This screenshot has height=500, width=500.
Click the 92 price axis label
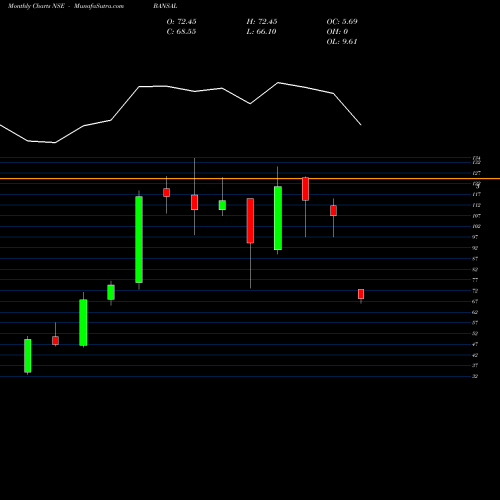pyautogui.click(x=475, y=248)
